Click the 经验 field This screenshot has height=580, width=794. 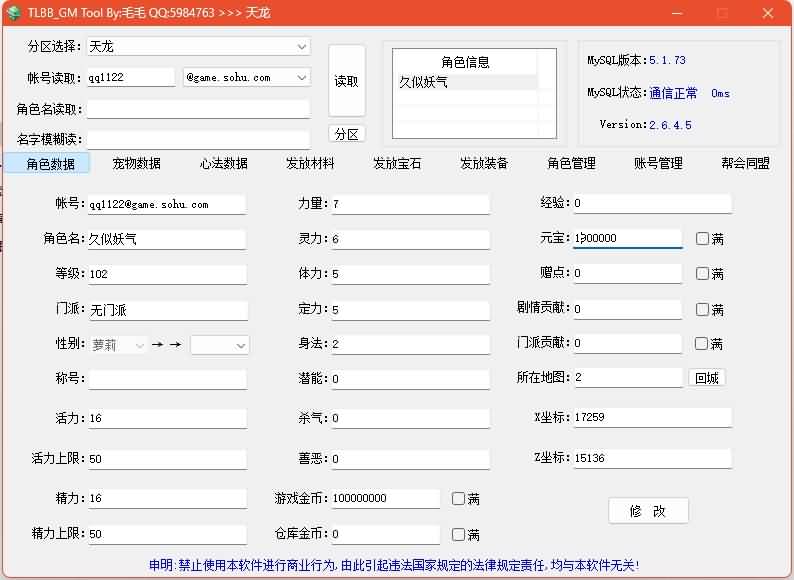(x=653, y=203)
